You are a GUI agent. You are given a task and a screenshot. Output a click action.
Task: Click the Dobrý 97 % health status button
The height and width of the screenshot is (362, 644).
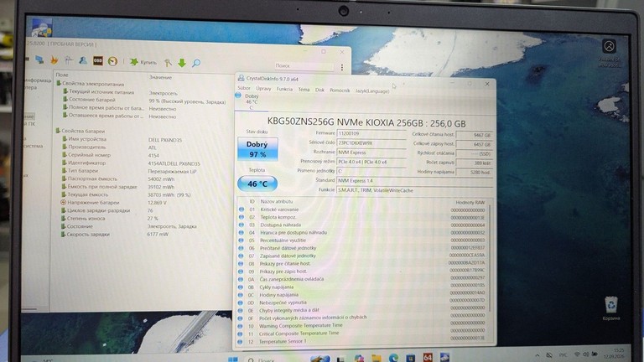click(257, 149)
